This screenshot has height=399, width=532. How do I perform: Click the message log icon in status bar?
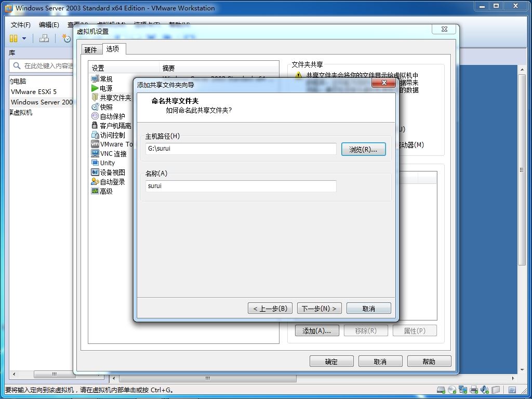point(512,390)
